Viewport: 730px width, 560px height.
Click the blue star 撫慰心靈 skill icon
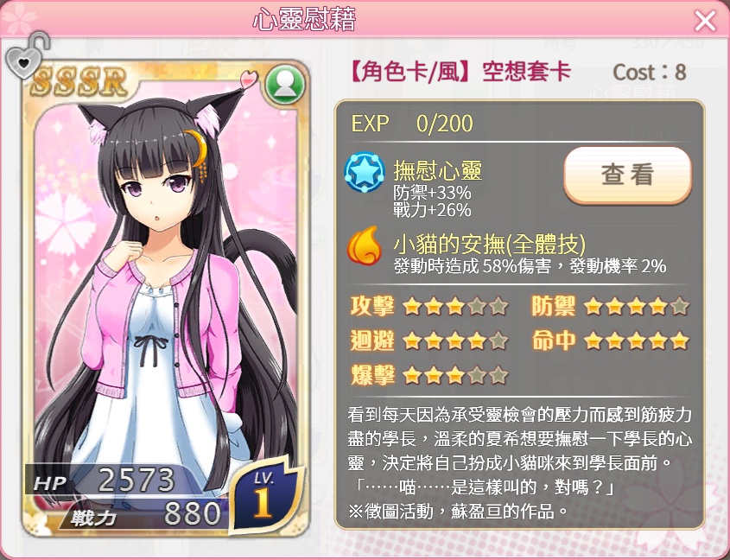coord(364,172)
